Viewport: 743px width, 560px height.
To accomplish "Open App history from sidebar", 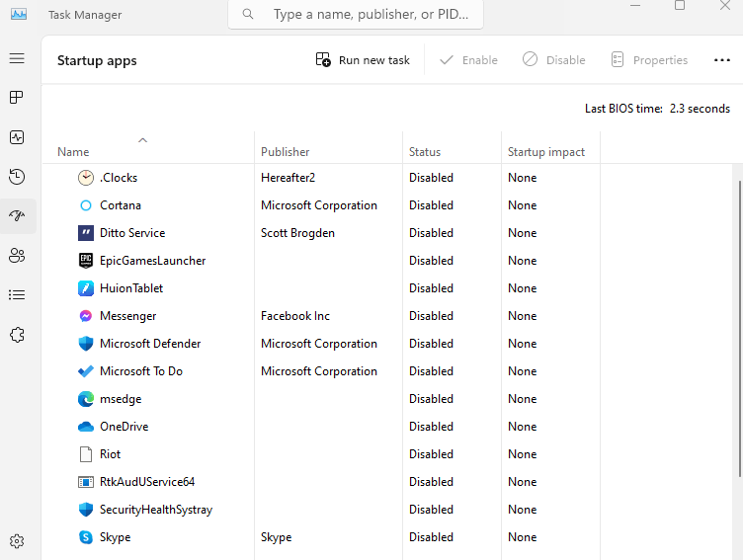I will pos(17,177).
